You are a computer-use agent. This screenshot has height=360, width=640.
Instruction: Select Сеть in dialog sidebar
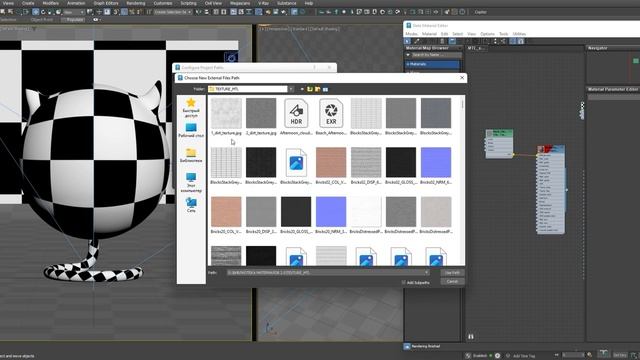(x=191, y=205)
